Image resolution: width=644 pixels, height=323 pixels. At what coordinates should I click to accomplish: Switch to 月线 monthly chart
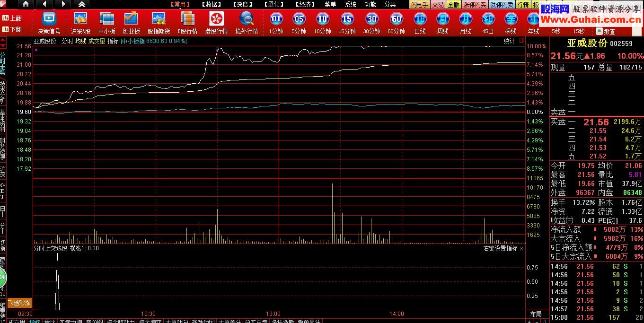click(465, 23)
